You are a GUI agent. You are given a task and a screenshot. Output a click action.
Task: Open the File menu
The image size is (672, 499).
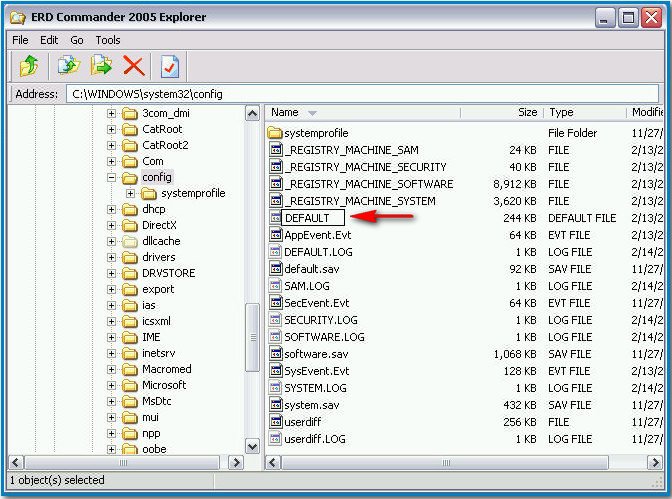pos(20,40)
